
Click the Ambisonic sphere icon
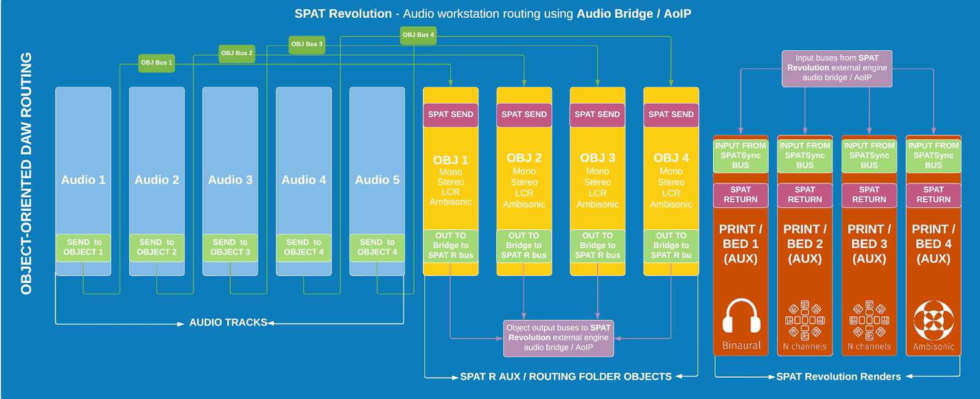pyautogui.click(x=933, y=321)
